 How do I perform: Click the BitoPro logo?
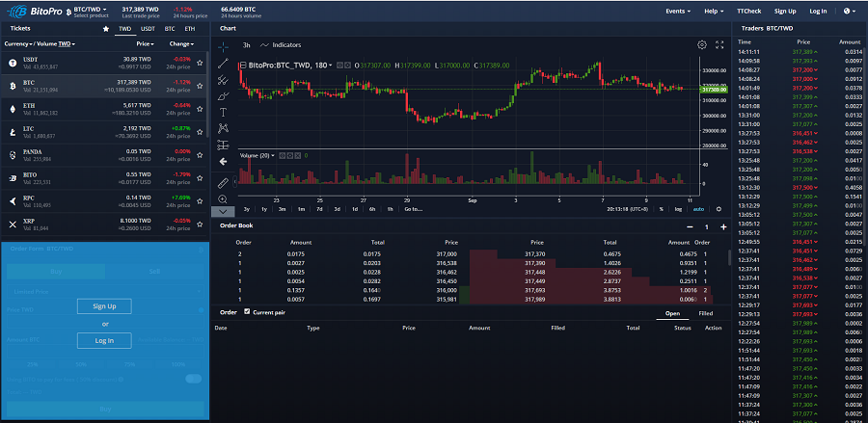pyautogui.click(x=35, y=11)
